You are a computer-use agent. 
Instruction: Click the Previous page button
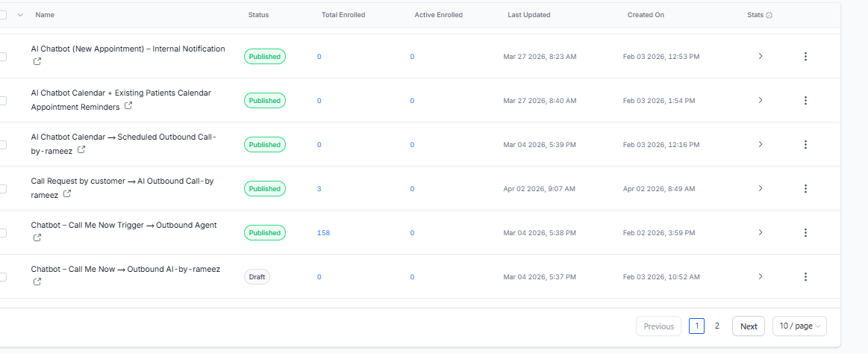click(659, 326)
